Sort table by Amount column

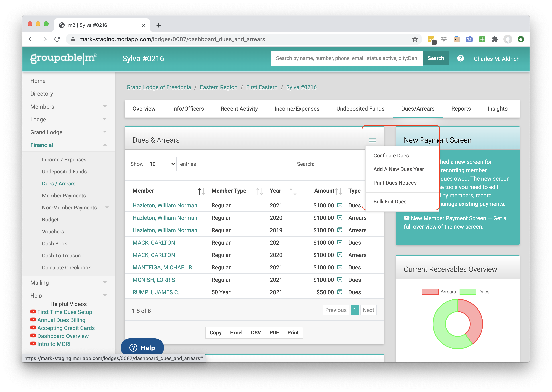pos(338,191)
